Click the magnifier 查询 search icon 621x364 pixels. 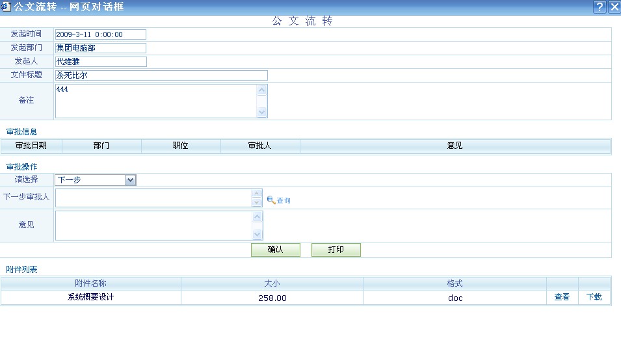(272, 200)
